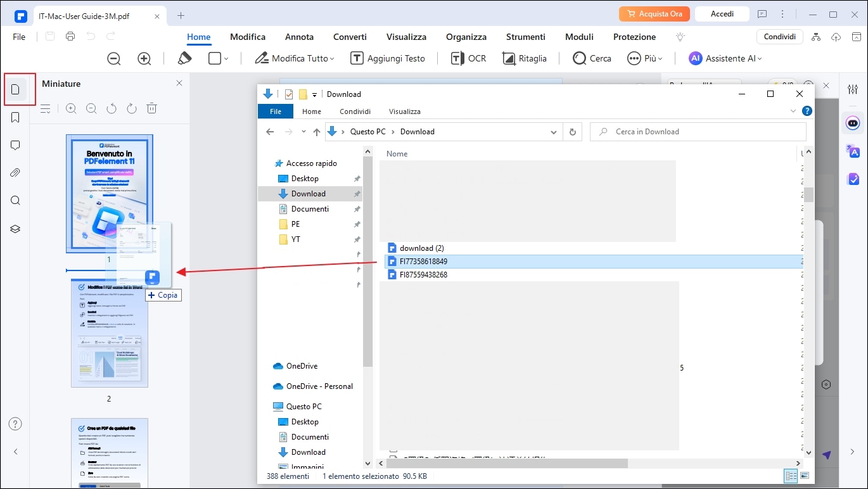Viewport: 868px width, 489px height.
Task: Click the Explorer refresh button
Action: pyautogui.click(x=572, y=132)
